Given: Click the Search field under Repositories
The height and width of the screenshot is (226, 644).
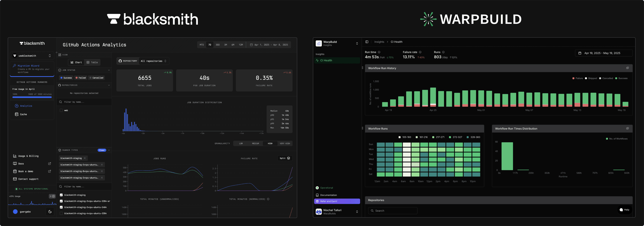Looking at the screenshot, I should tap(392, 210).
